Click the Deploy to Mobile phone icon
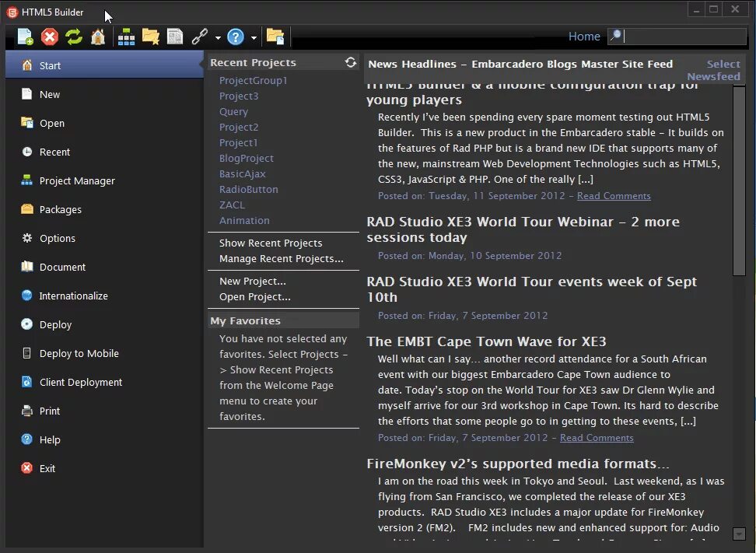 (x=27, y=353)
